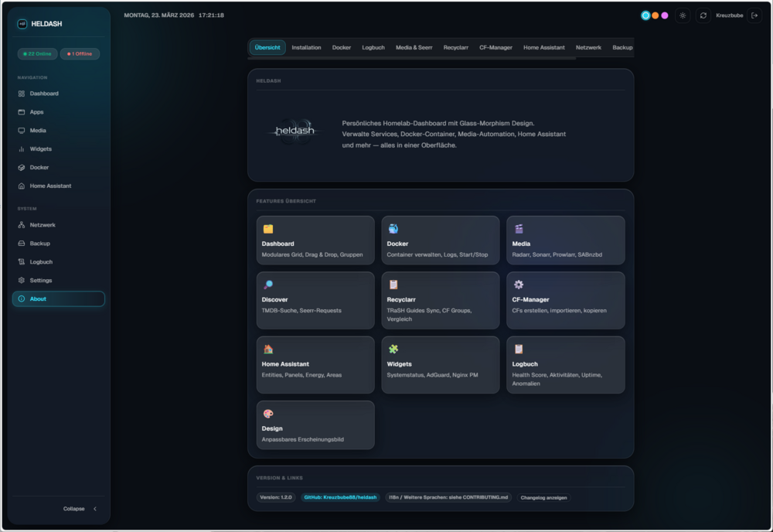Click 'CFs erstellen, importieren, kopieren' text

[x=559, y=311]
